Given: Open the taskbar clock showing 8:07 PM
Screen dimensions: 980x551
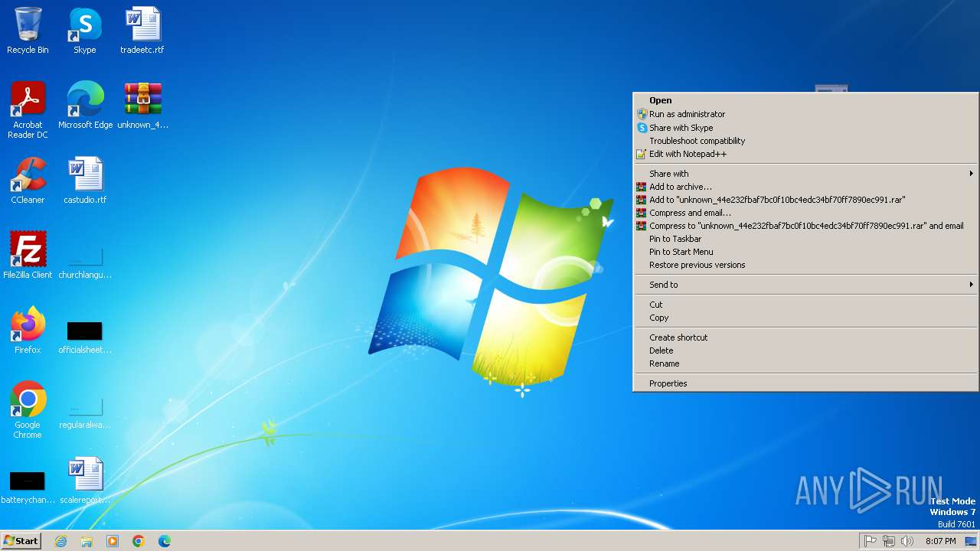Looking at the screenshot, I should [x=940, y=541].
